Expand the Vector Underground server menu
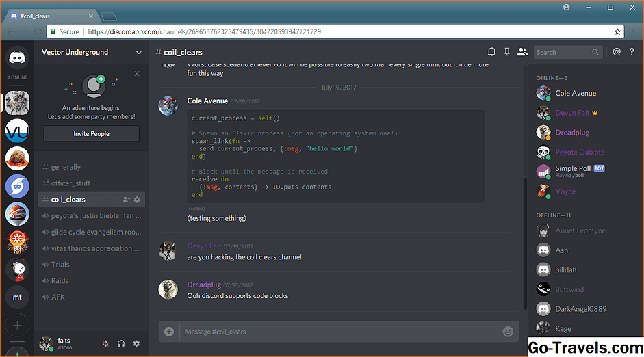644x357 pixels. pos(139,52)
